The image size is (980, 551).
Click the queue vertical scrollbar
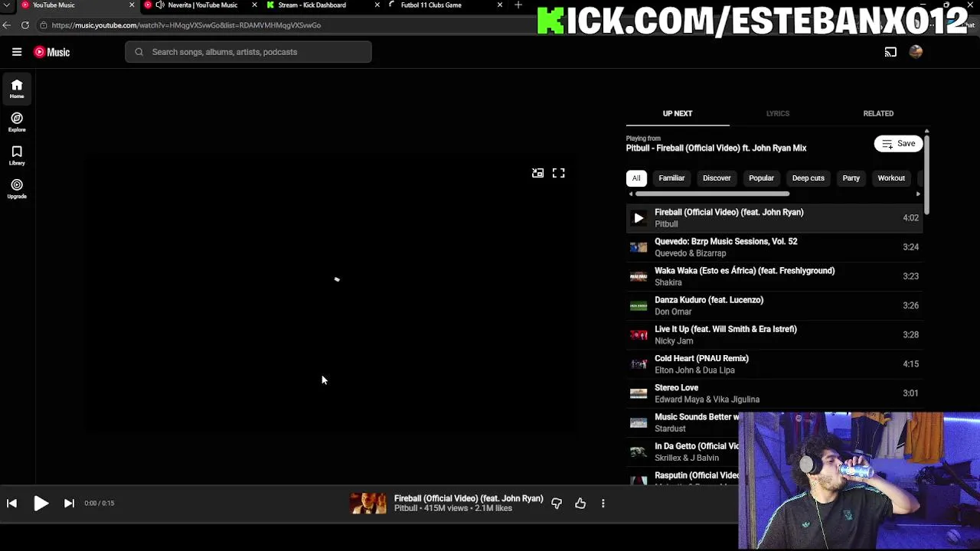pyautogui.click(x=926, y=174)
